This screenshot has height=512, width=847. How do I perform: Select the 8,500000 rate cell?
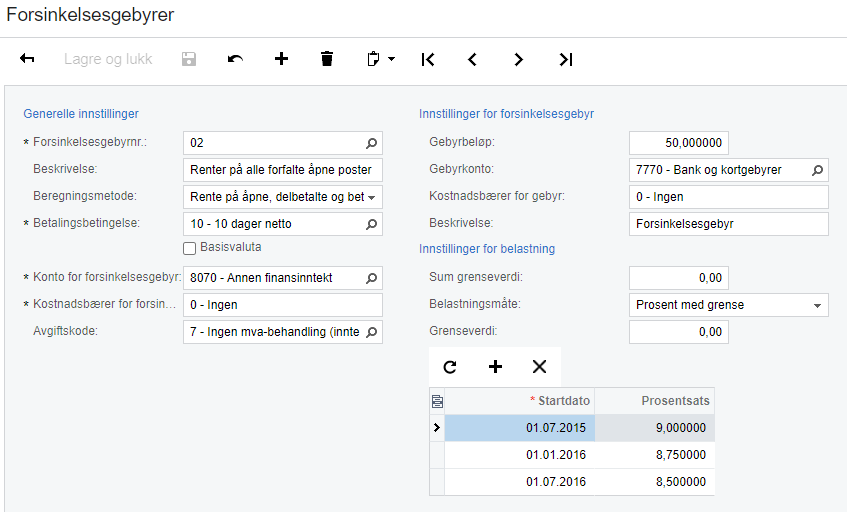click(x=655, y=482)
